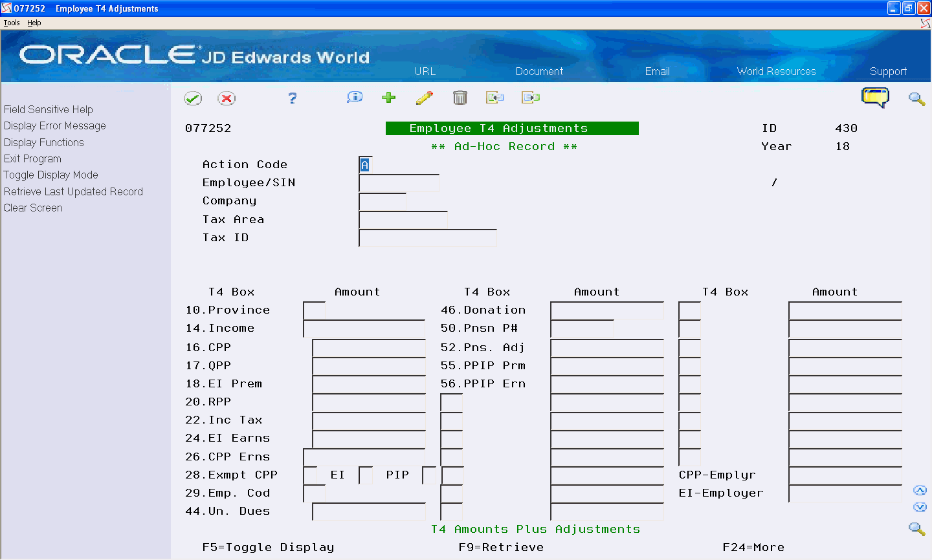Click the 50.Pnsn P# input field
Screen dimensions: 932x560
click(x=582, y=328)
